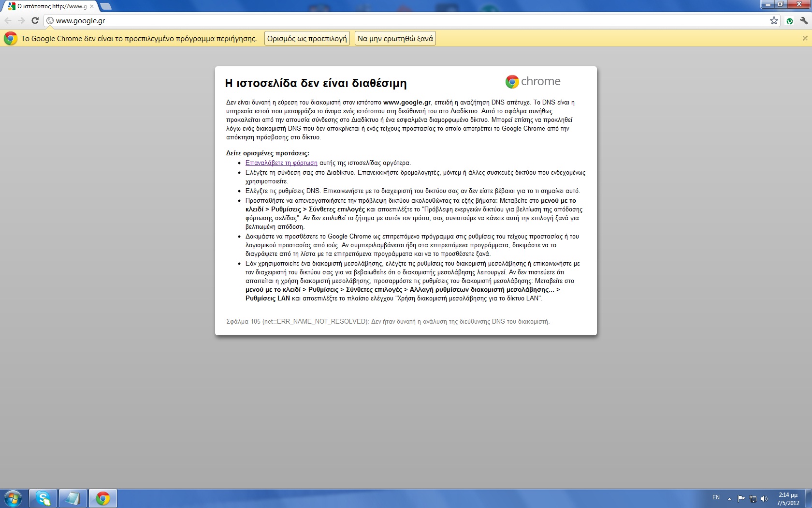
Task: Click the network connection tray icon
Action: click(753, 499)
